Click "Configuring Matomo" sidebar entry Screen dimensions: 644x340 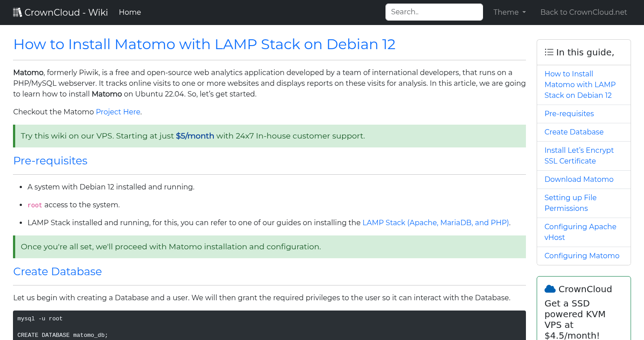[582, 256]
